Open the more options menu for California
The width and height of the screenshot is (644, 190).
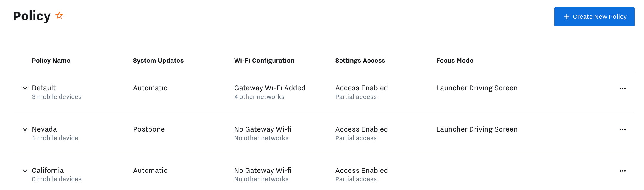pyautogui.click(x=623, y=171)
